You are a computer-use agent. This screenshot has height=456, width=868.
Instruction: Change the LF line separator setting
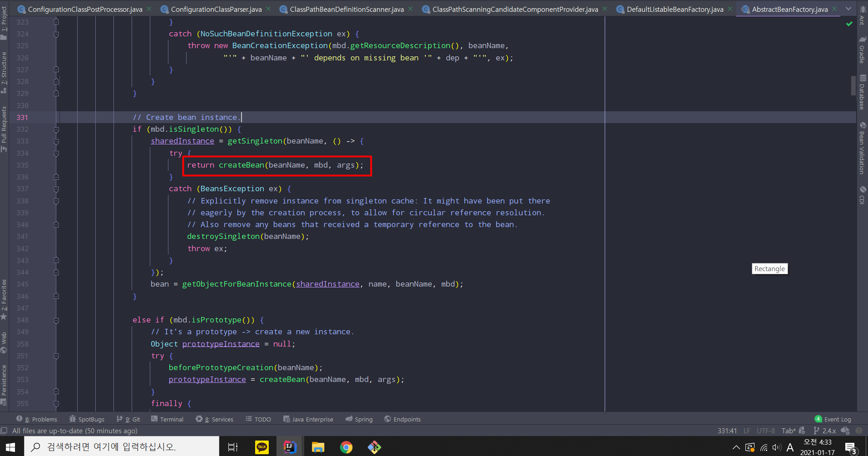[747, 431]
